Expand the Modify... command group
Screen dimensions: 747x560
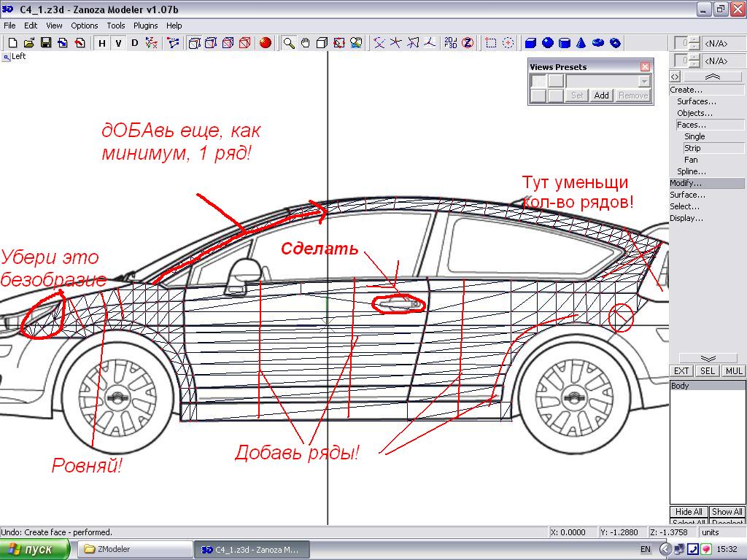click(x=686, y=183)
